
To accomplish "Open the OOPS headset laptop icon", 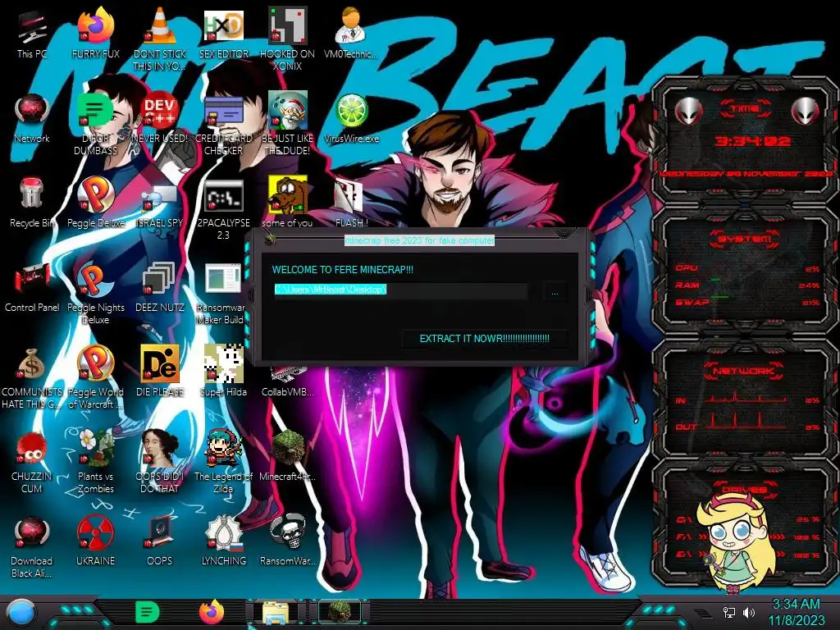I will (160, 541).
